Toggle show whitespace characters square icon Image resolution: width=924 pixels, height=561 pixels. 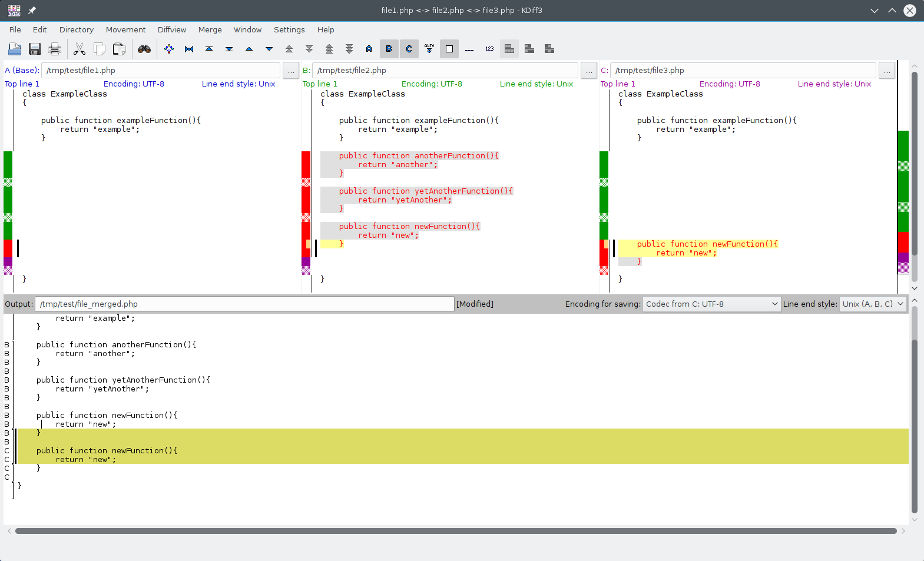tap(449, 49)
